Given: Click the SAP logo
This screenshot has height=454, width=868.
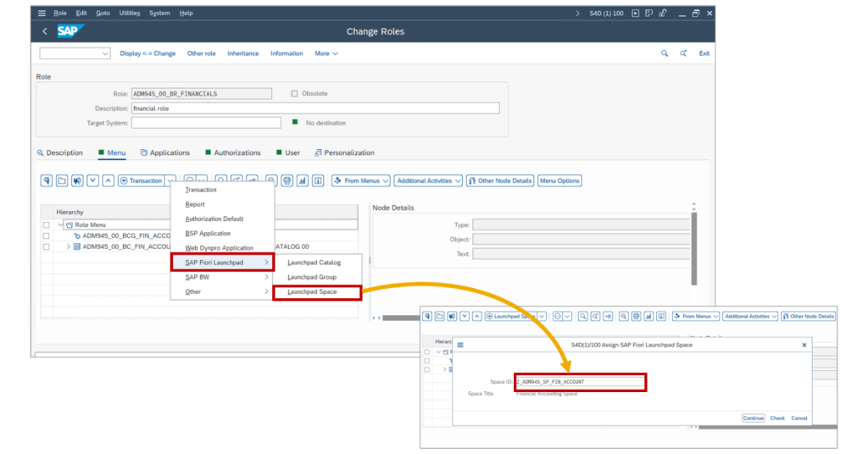Looking at the screenshot, I should pos(70,31).
